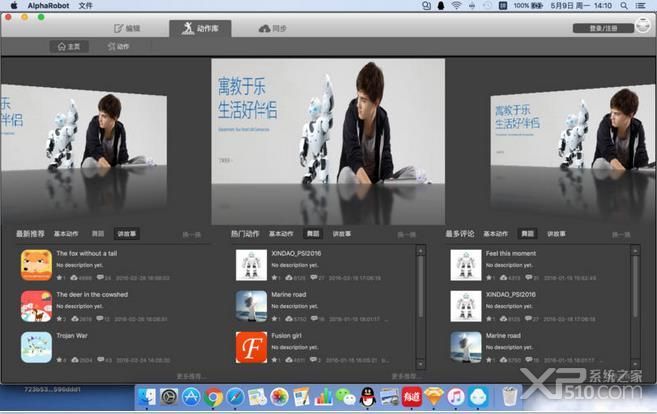The width and height of the screenshot is (657, 414).
Task: Click 更多推荐 link under 热门动作 list
Action: tap(405, 377)
